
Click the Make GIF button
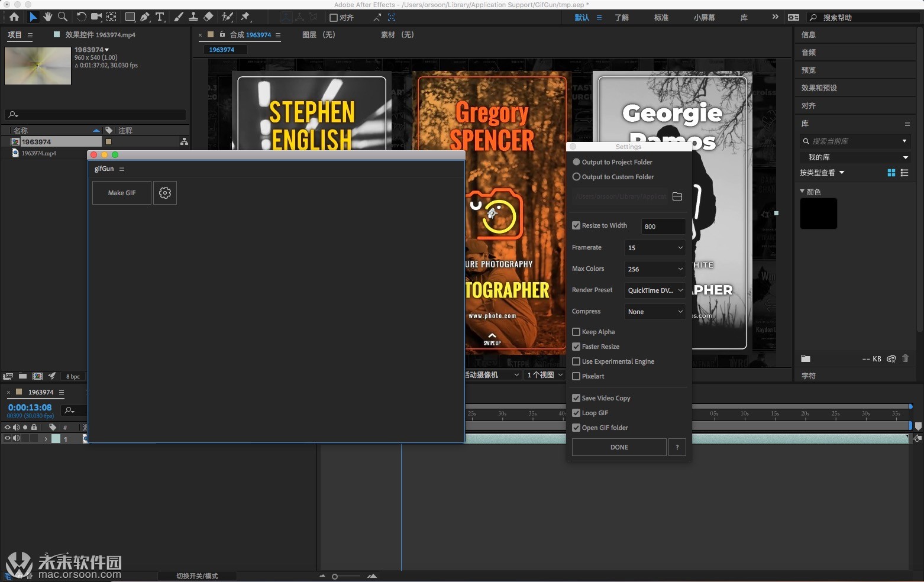click(x=122, y=193)
